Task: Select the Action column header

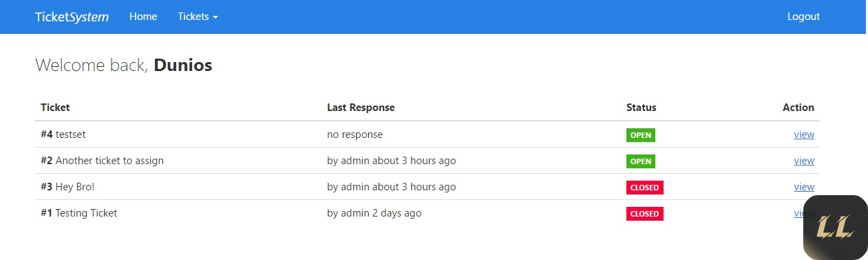Action: coord(798,108)
